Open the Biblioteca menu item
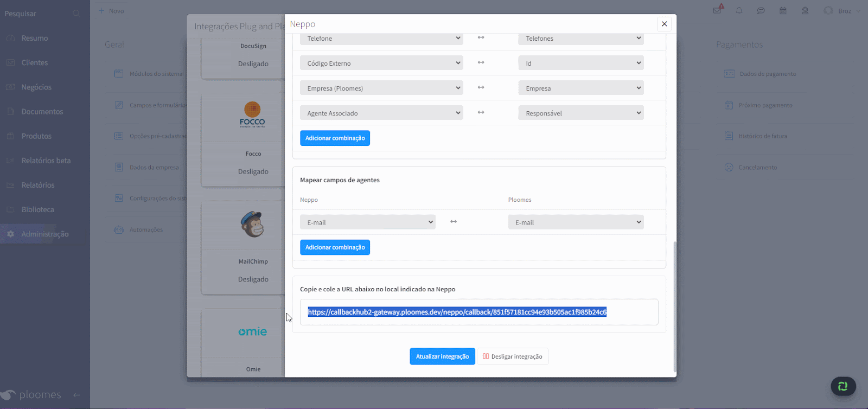The image size is (868, 409). 38,209
